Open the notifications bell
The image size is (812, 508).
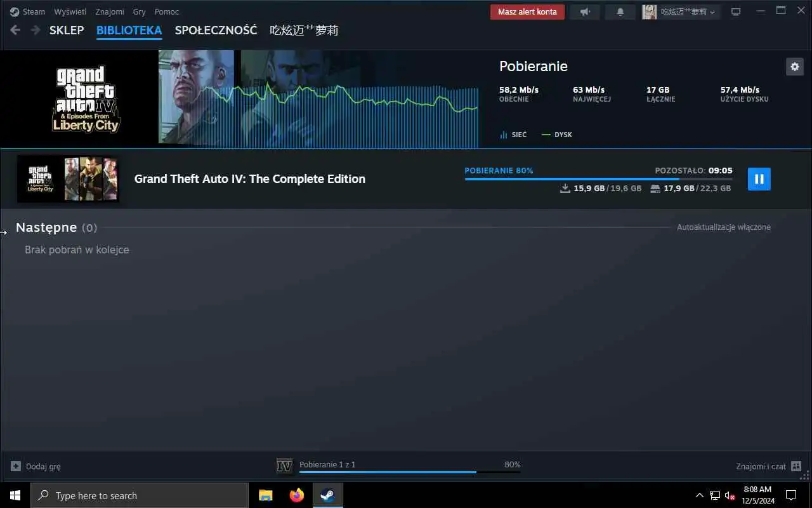point(620,11)
